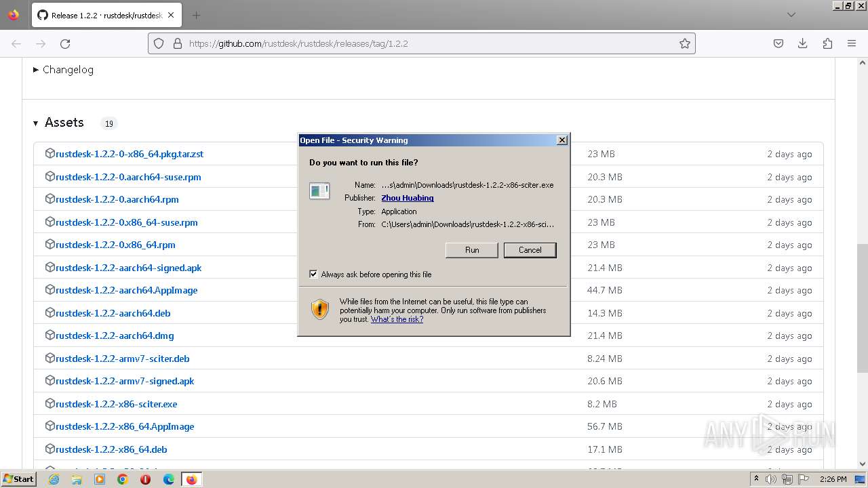Viewport: 868px width, 488px height.
Task: Open the Firefox hamburger menu
Action: point(852,43)
